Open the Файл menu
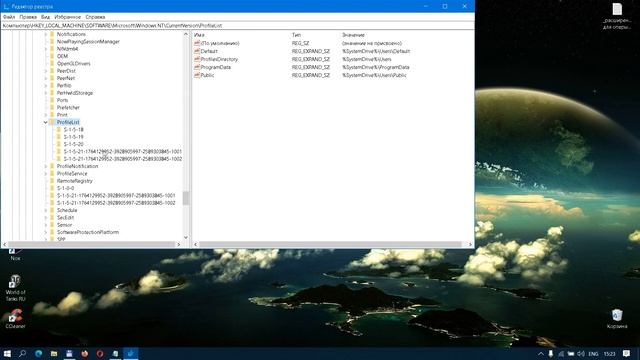Image resolution: width=640 pixels, height=360 pixels. click(x=9, y=17)
